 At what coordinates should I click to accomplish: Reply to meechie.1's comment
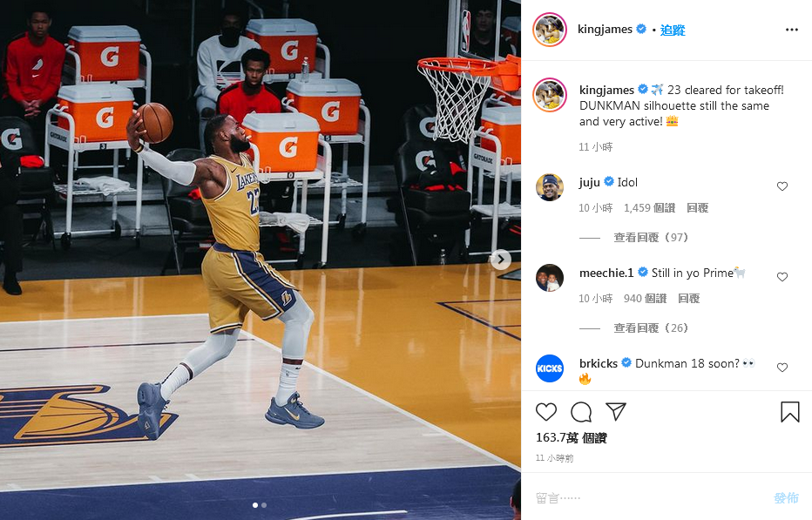tap(688, 299)
